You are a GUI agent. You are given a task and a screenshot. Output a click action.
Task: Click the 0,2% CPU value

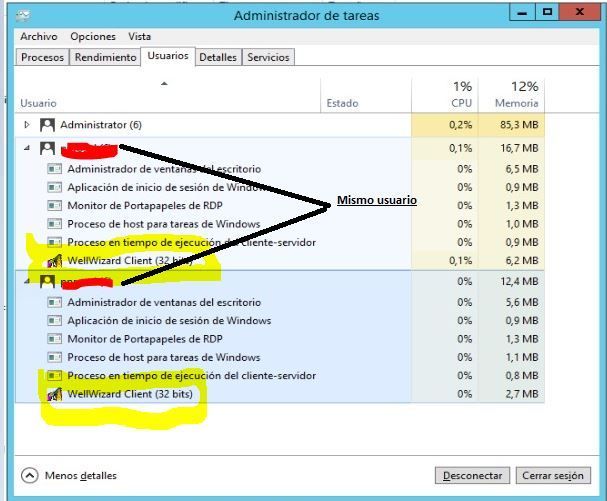click(x=461, y=125)
